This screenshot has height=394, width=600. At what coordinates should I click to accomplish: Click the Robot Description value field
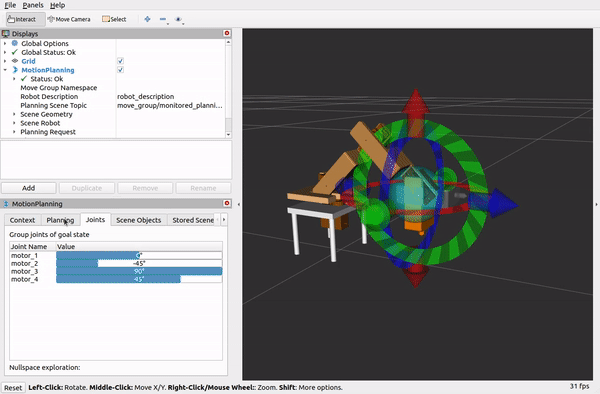[171, 96]
